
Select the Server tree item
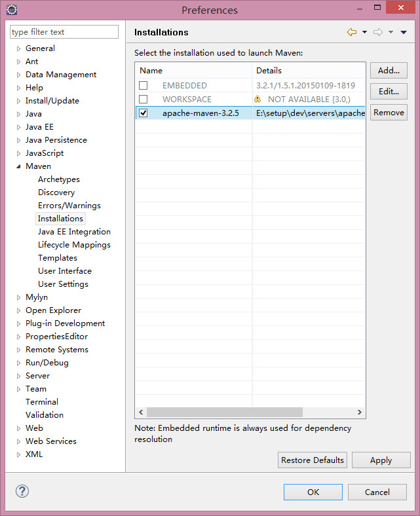tap(37, 376)
